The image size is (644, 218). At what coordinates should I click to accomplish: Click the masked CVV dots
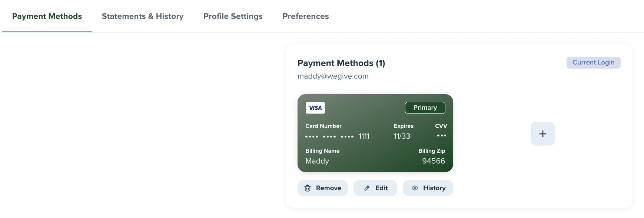tap(442, 136)
